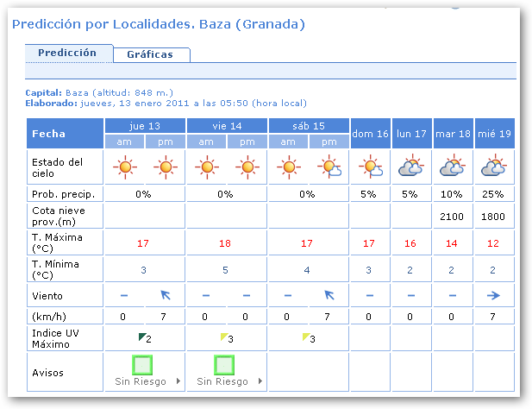Click the cloudy weather icon for mié 19

[493, 167]
